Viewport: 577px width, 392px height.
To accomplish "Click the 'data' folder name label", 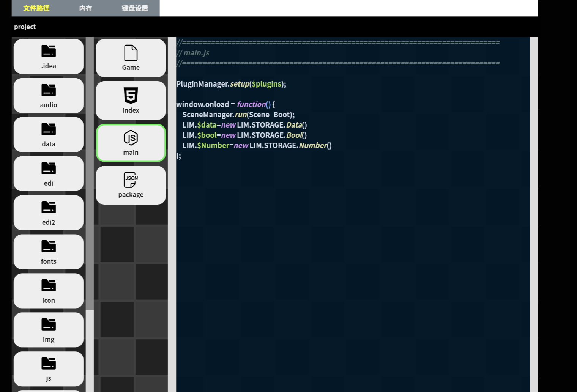I will [x=49, y=144].
